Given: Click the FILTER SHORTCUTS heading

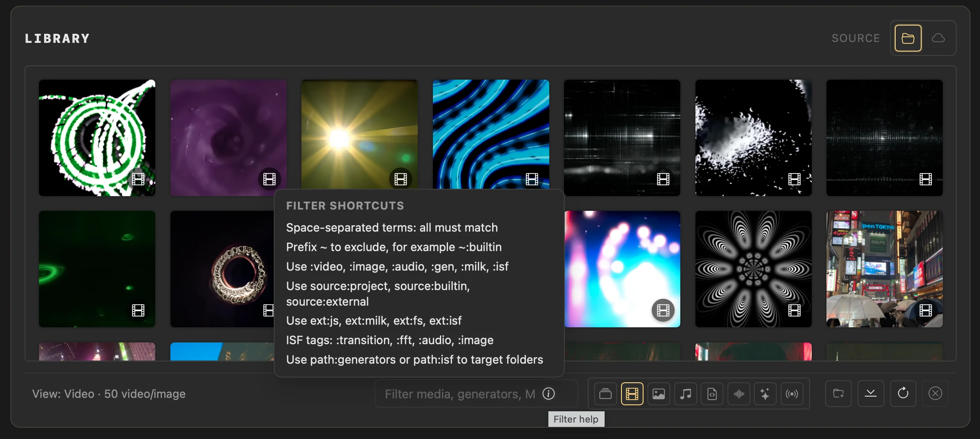Looking at the screenshot, I should pyautogui.click(x=345, y=206).
